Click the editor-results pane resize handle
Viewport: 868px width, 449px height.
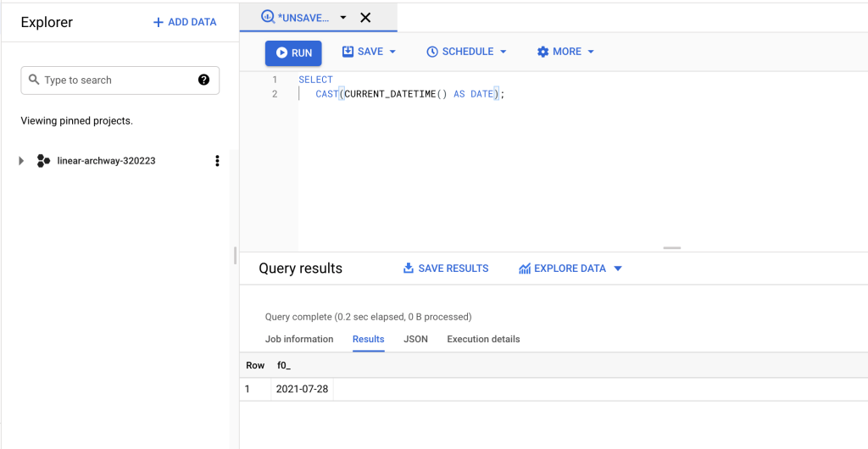coord(672,248)
